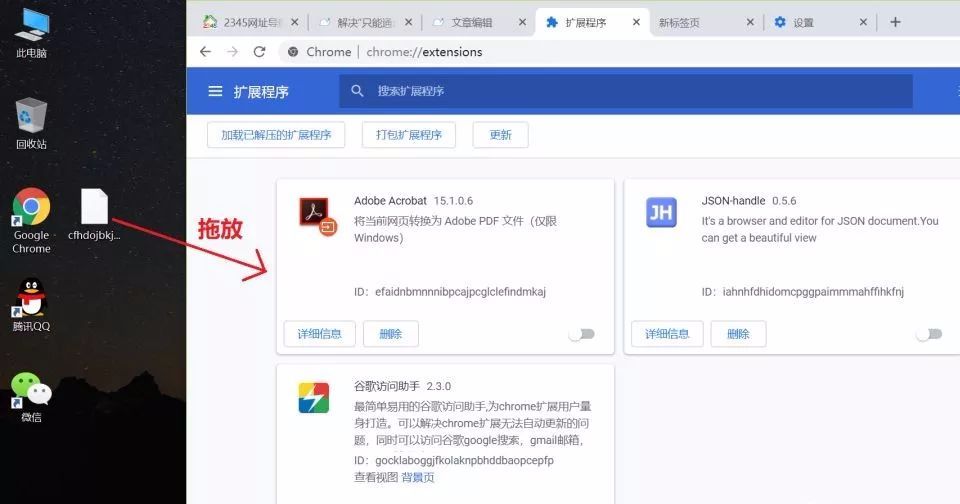Open the 背景页 link for 谷歌访问助手
This screenshot has height=504, width=960.
click(x=418, y=477)
